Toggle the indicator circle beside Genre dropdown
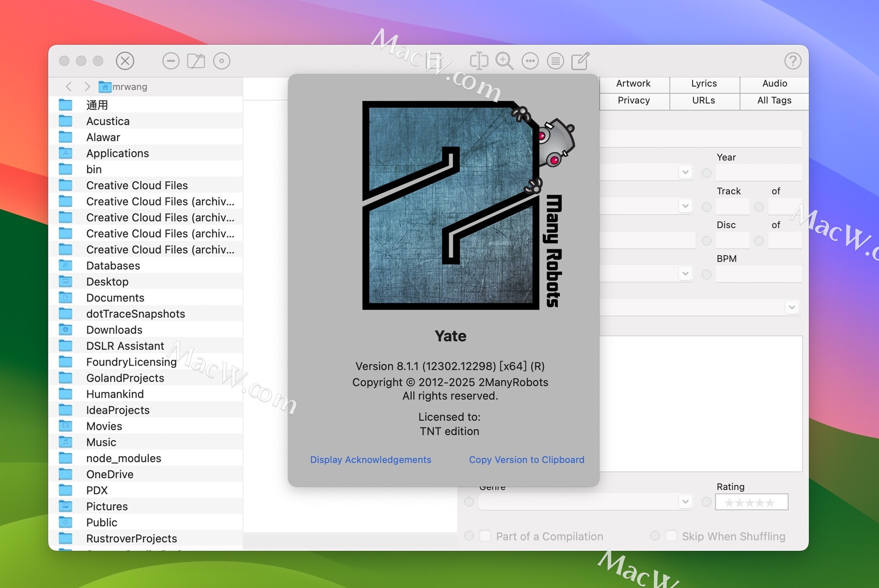This screenshot has width=879, height=588. click(469, 502)
